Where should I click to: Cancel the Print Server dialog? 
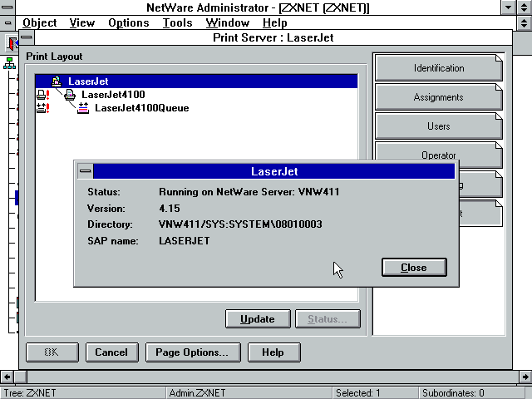click(x=111, y=352)
